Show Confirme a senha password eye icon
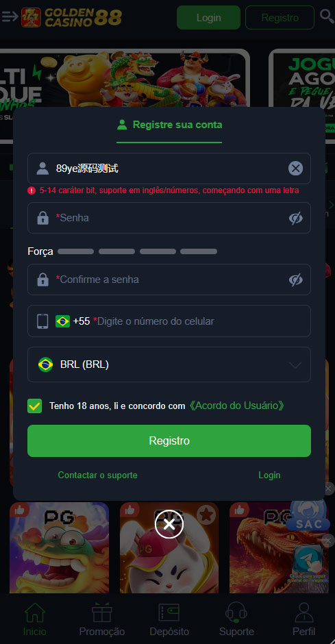The width and height of the screenshot is (335, 644). (295, 280)
